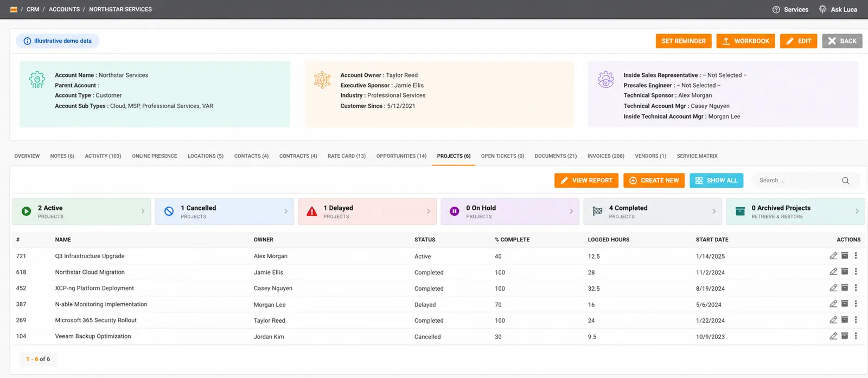The width and height of the screenshot is (868, 378).
Task: Archive Northstar Cloud Migration project
Action: 845,272
